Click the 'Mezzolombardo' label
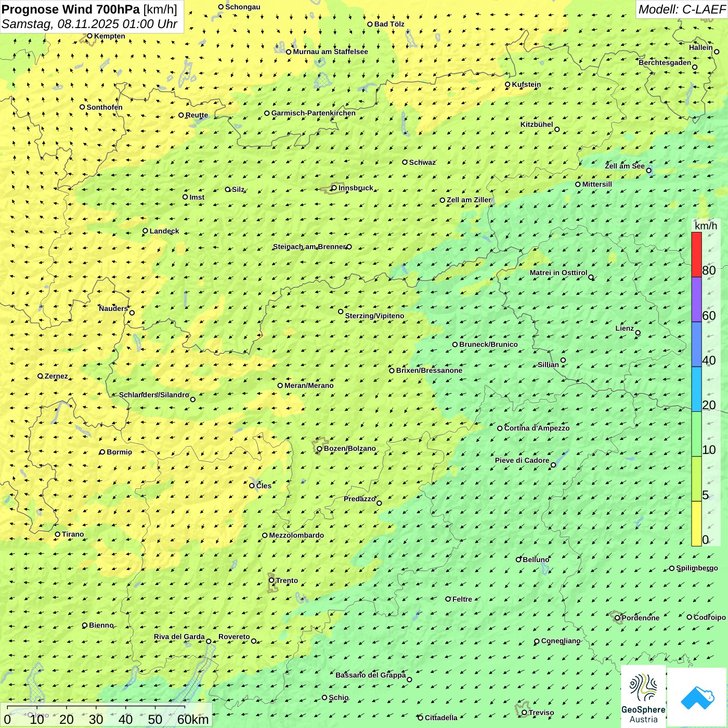 point(296,535)
